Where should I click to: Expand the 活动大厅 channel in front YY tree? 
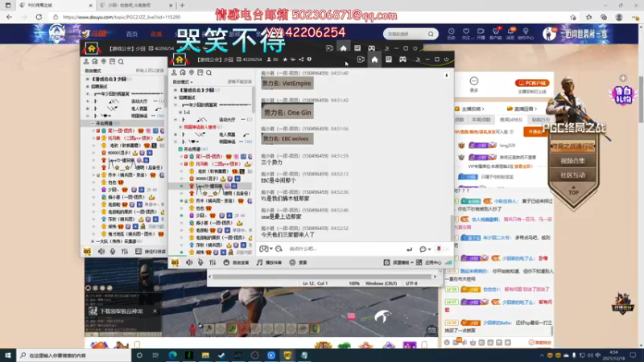175,119
